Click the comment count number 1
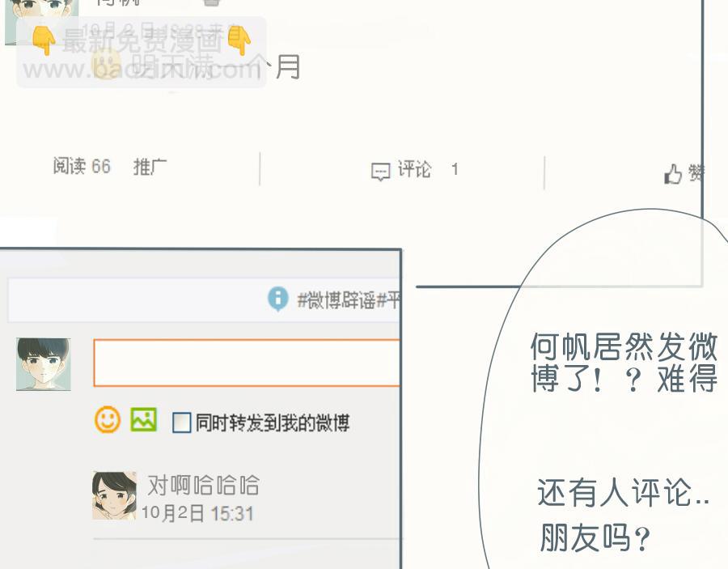Screen dimensions: 728x569 click(x=455, y=169)
